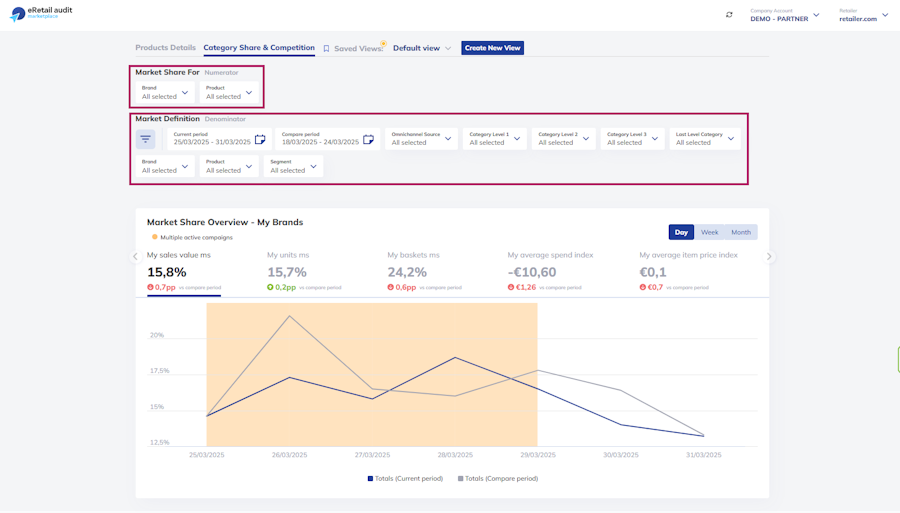Open the filter settings icon button
This screenshot has width=900, height=513.
pos(145,139)
